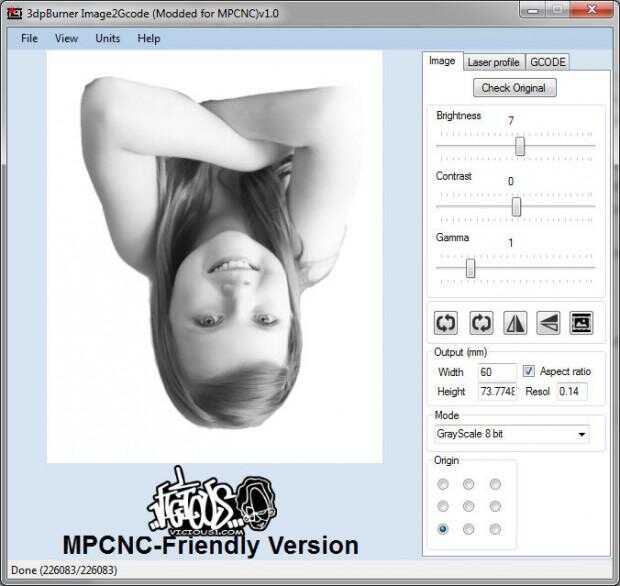Select the bottom-center Origin radio button

[x=469, y=529]
